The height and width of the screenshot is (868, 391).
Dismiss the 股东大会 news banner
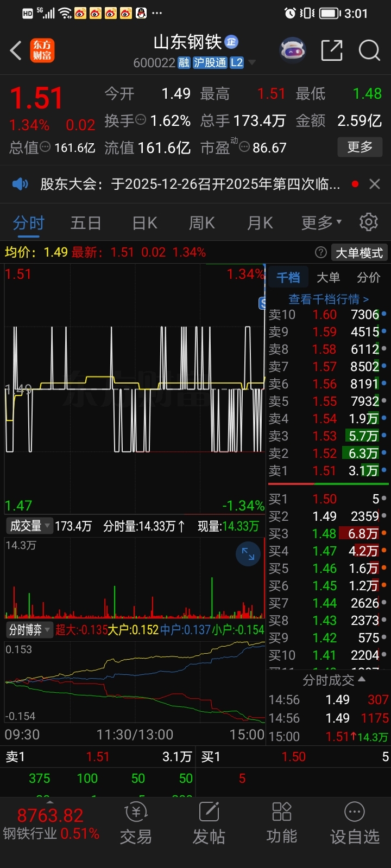click(x=374, y=184)
